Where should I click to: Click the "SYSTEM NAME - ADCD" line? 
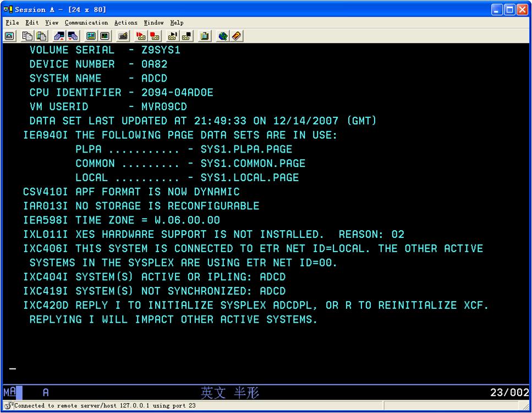(x=98, y=78)
